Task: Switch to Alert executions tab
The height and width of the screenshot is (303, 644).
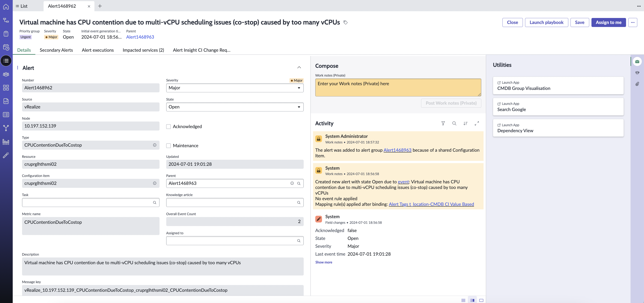Action: [x=98, y=50]
